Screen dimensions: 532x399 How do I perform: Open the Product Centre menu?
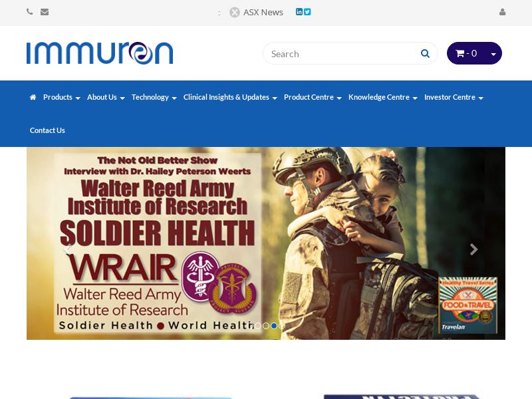point(313,97)
